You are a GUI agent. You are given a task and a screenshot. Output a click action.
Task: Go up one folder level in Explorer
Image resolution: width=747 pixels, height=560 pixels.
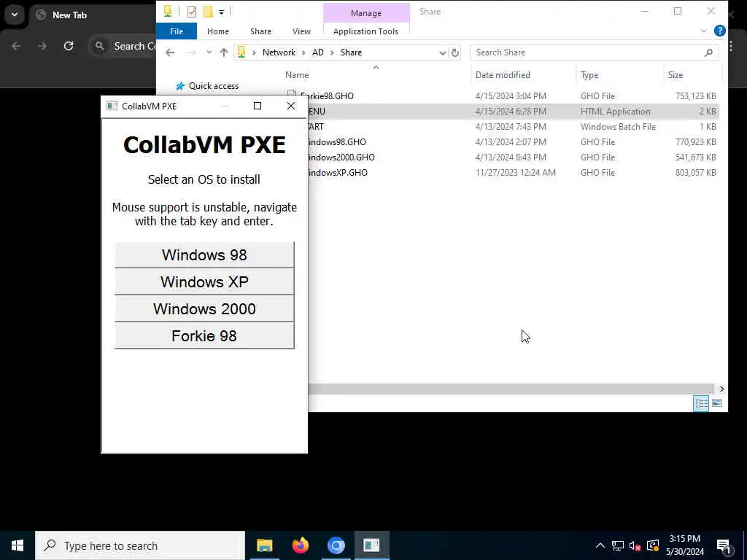(x=223, y=52)
